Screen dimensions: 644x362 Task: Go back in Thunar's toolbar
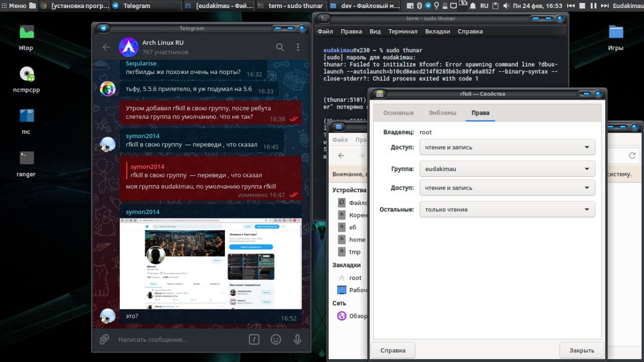click(x=341, y=156)
